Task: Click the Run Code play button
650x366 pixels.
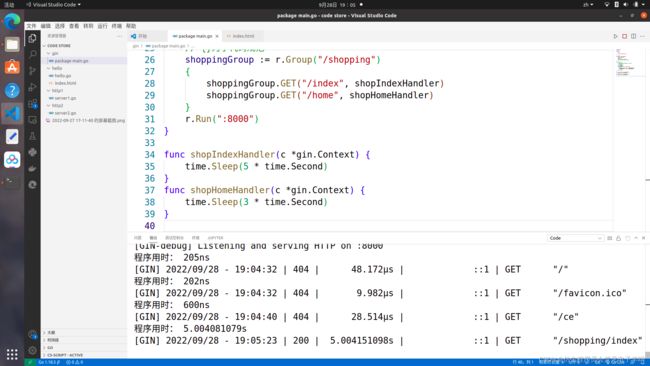Action: click(615, 36)
